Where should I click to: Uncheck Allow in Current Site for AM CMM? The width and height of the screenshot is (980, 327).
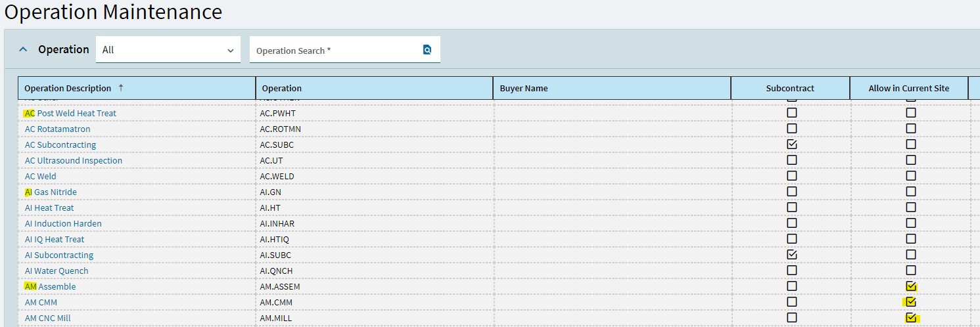(911, 301)
